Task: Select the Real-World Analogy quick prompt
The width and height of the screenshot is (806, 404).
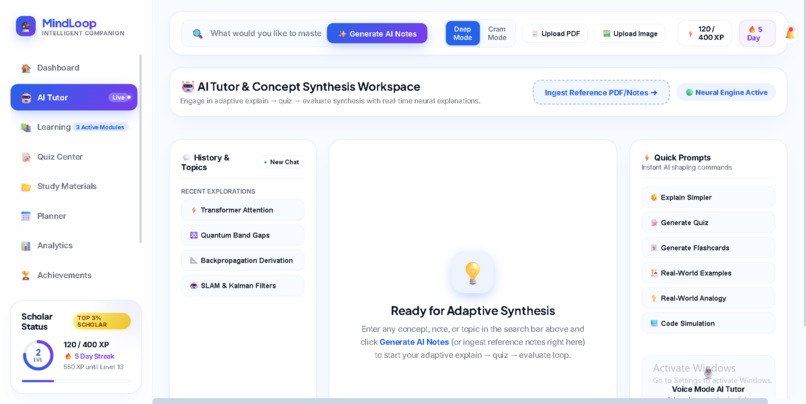Action: click(708, 298)
